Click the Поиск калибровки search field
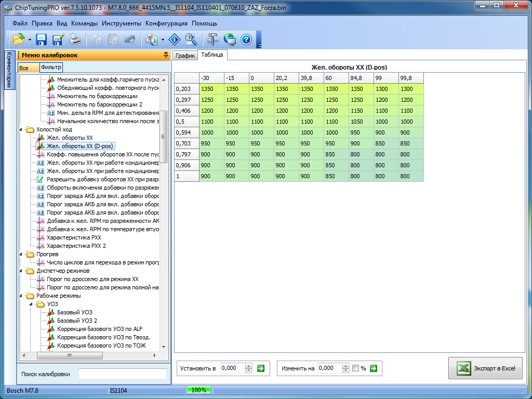Screen dimensions: 532x399 click(123, 374)
